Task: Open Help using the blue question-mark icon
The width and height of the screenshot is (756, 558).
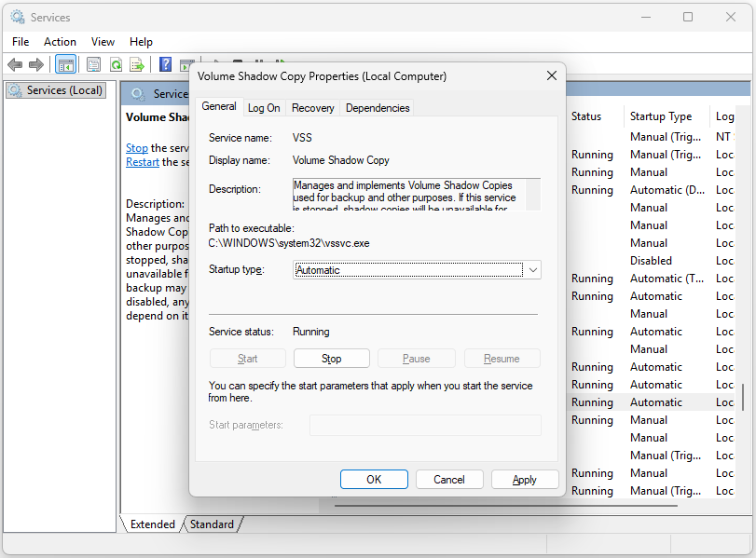Action: pyautogui.click(x=165, y=64)
